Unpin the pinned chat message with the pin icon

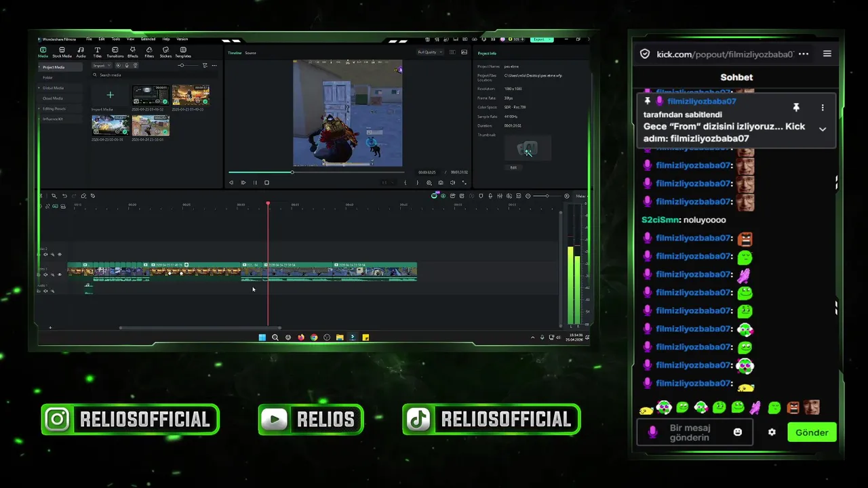796,107
